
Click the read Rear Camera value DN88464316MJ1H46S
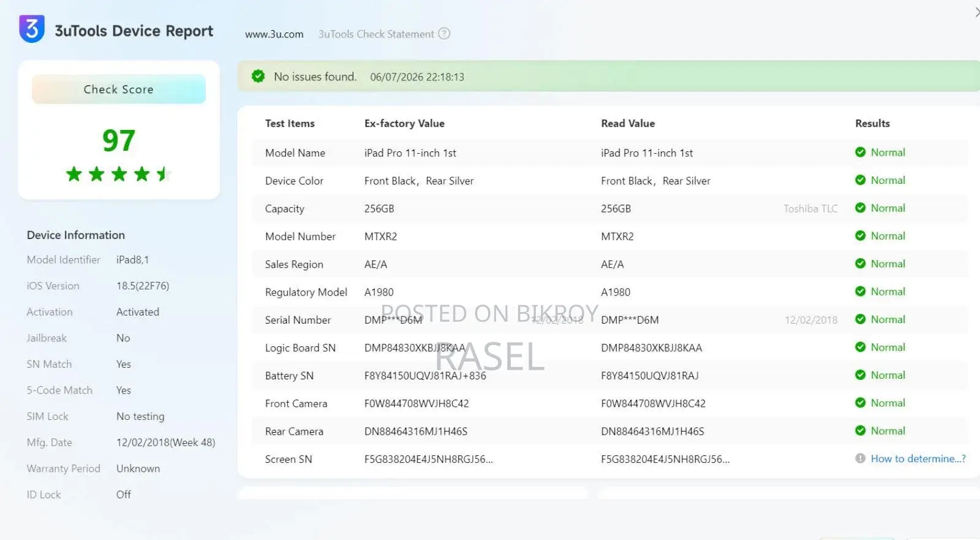pos(652,432)
